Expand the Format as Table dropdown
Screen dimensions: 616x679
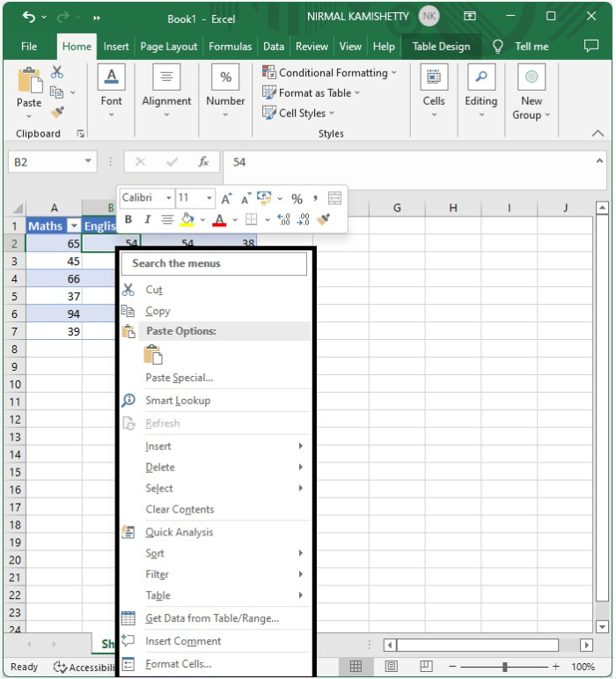(357, 92)
